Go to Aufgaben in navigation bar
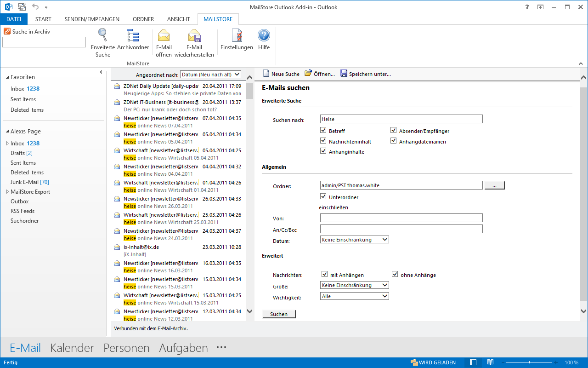This screenshot has height=368, width=588. (183, 348)
